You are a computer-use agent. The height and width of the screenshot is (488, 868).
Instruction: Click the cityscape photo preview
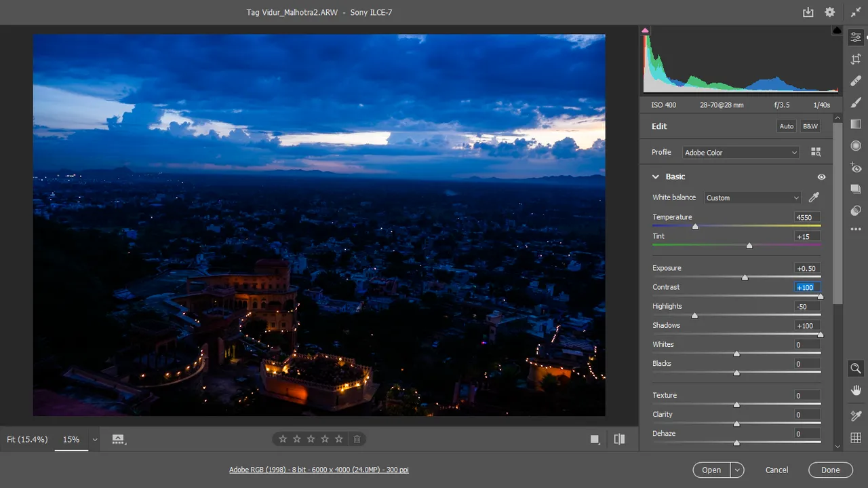pyautogui.click(x=319, y=225)
